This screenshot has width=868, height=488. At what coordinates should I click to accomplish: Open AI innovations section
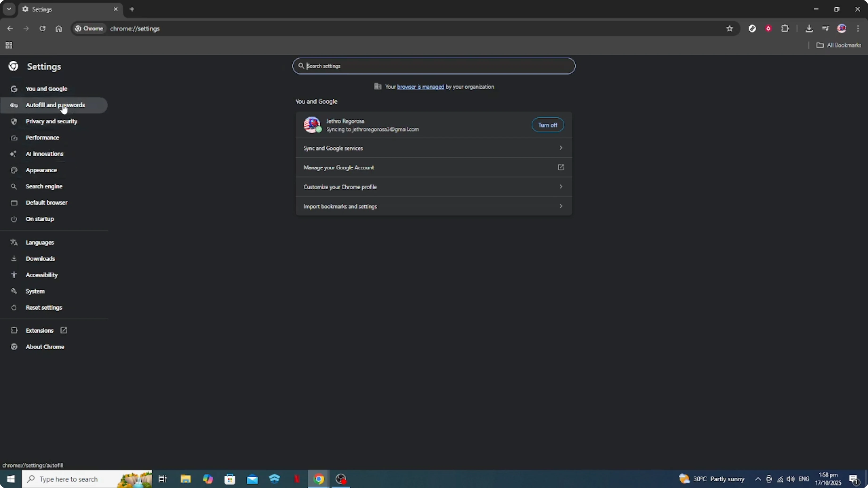point(54,154)
